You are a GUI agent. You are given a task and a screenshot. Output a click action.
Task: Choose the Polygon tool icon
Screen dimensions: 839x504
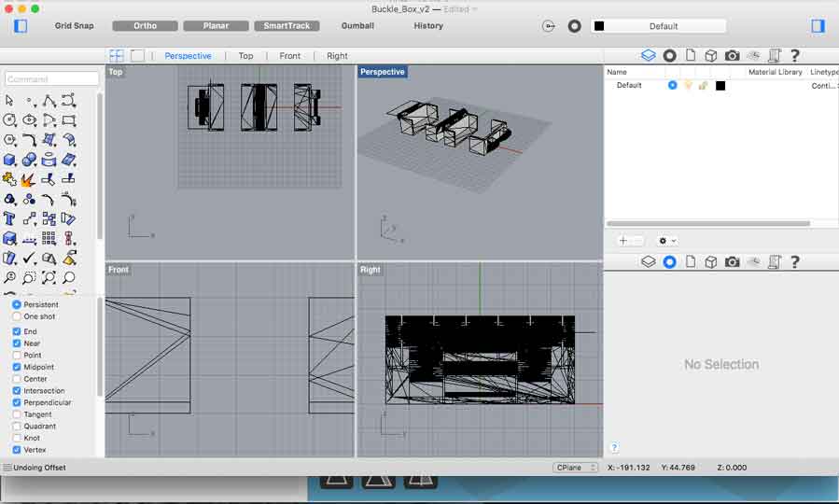(x=9, y=140)
